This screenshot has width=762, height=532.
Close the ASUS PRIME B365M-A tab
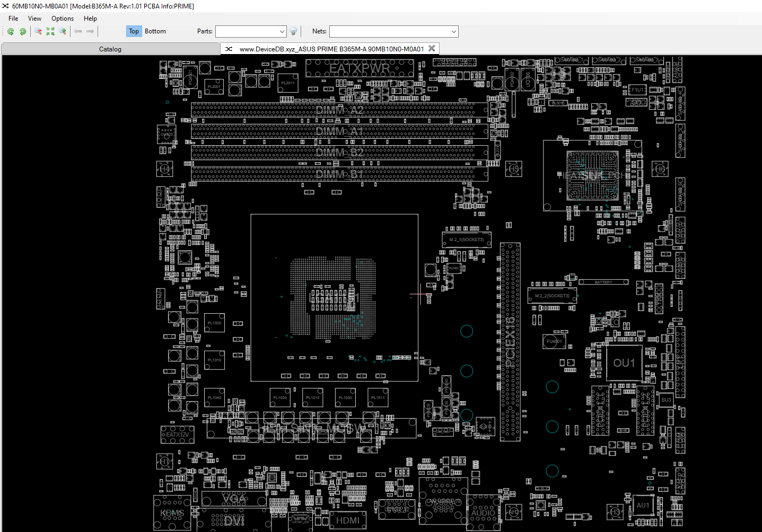tap(432, 49)
